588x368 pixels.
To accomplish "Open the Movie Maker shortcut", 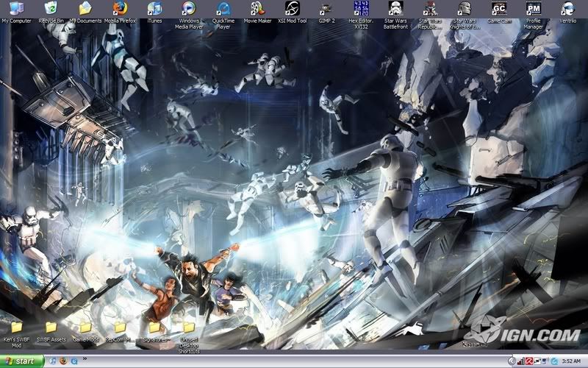I will pos(258,12).
